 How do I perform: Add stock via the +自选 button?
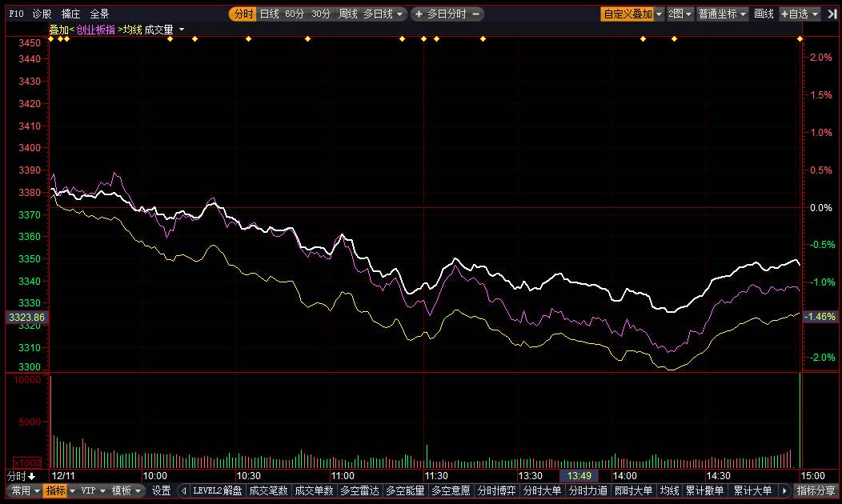pyautogui.click(x=800, y=14)
